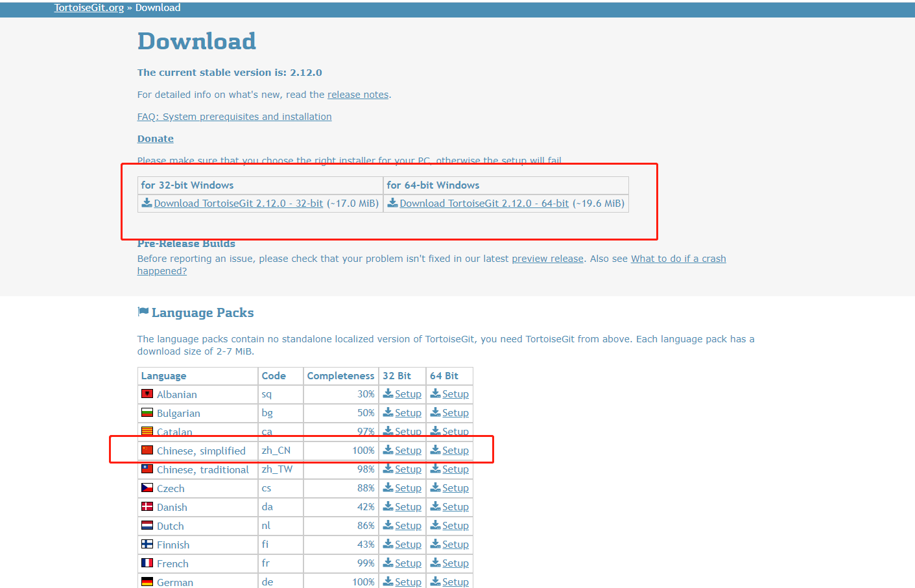
Task: Open the TortoiseGit.org breadcrumb link
Action: [x=89, y=8]
